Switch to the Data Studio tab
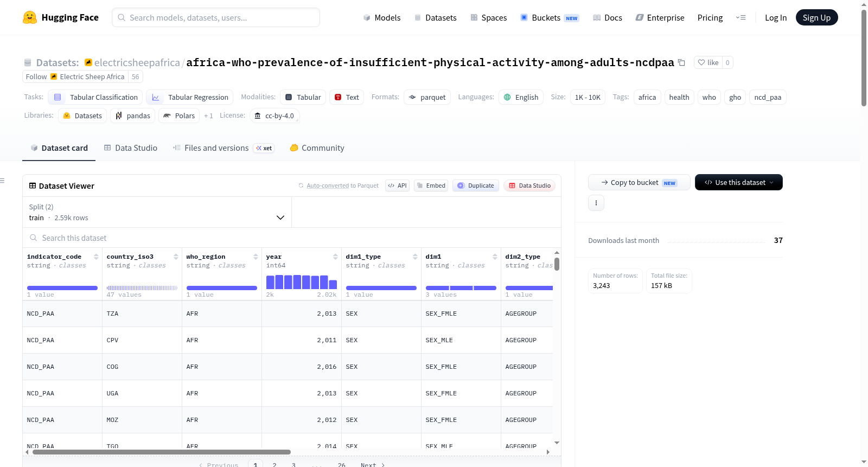The height and width of the screenshot is (467, 868). tap(131, 148)
